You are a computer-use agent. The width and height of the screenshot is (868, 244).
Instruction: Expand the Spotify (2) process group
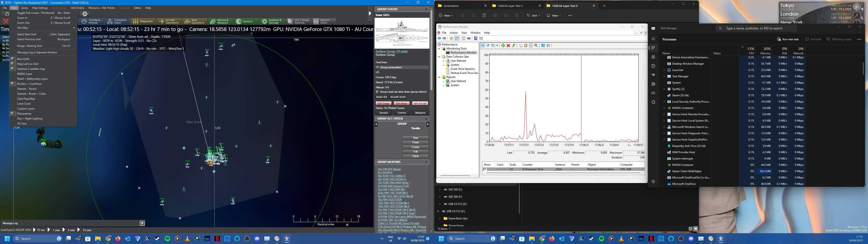point(664,89)
